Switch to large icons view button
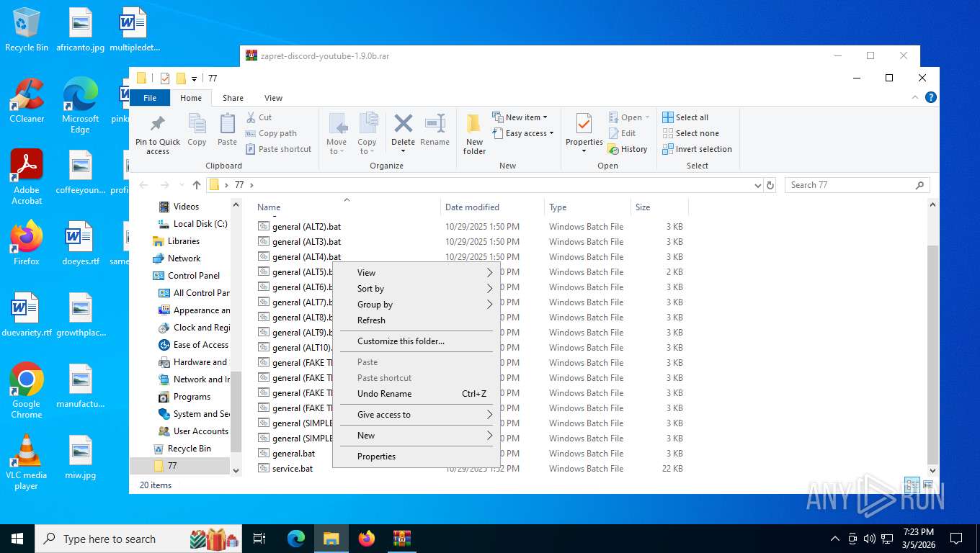The width and height of the screenshot is (980, 553). (x=928, y=485)
